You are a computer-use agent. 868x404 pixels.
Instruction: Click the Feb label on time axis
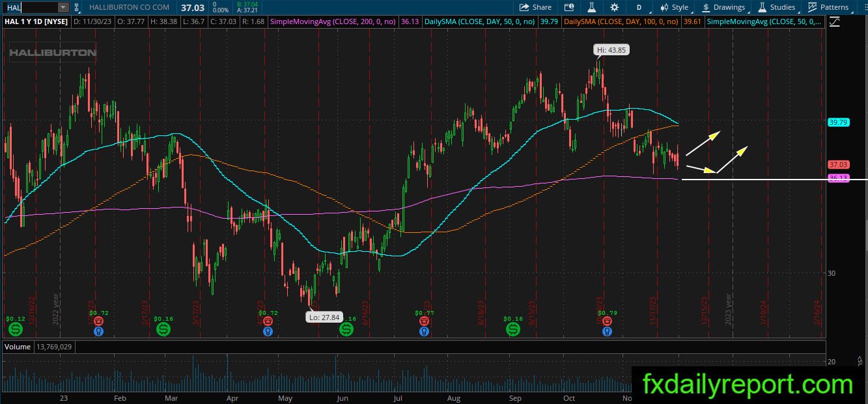(x=119, y=398)
